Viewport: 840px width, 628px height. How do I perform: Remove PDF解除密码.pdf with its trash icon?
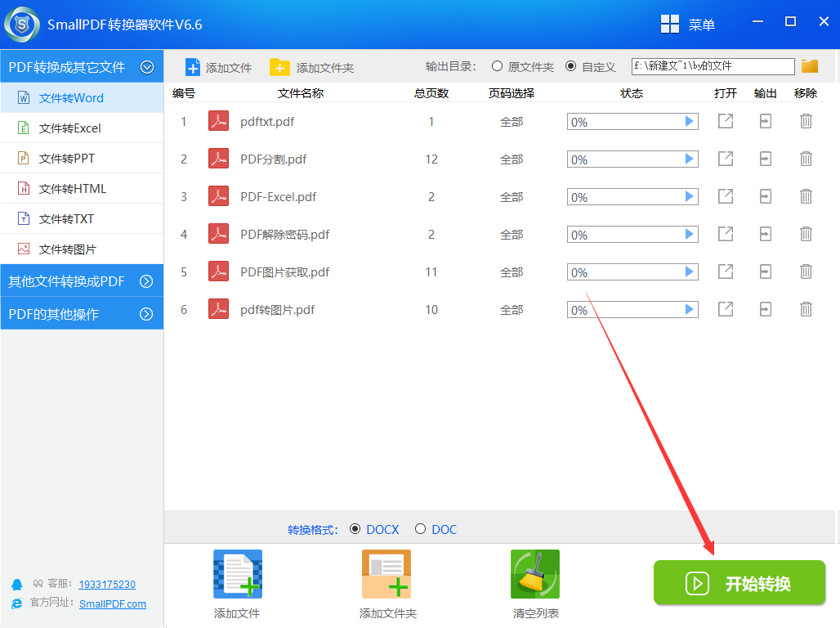pyautogui.click(x=806, y=234)
